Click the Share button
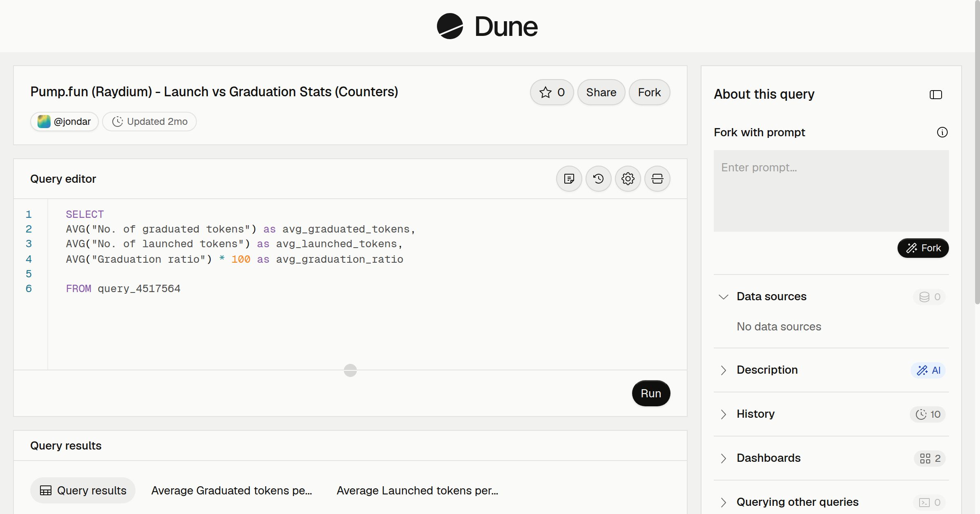This screenshot has width=980, height=514. tap(601, 92)
